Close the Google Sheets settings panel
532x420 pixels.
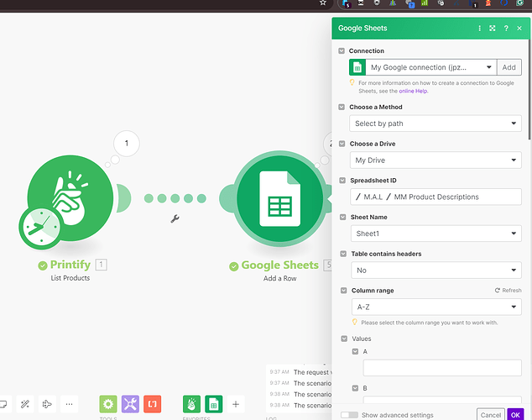519,29
